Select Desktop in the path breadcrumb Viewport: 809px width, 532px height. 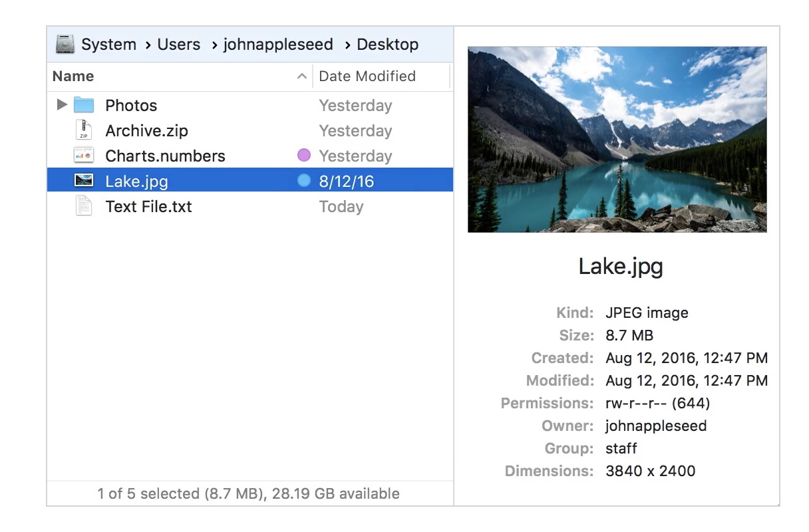point(388,45)
